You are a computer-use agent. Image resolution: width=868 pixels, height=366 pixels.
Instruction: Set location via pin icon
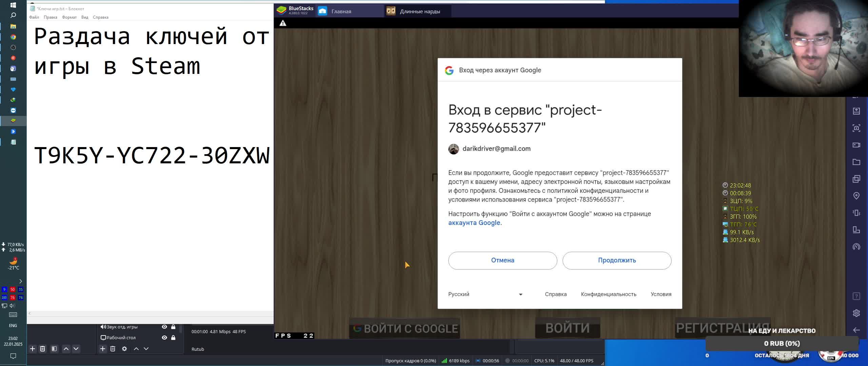coord(856,196)
